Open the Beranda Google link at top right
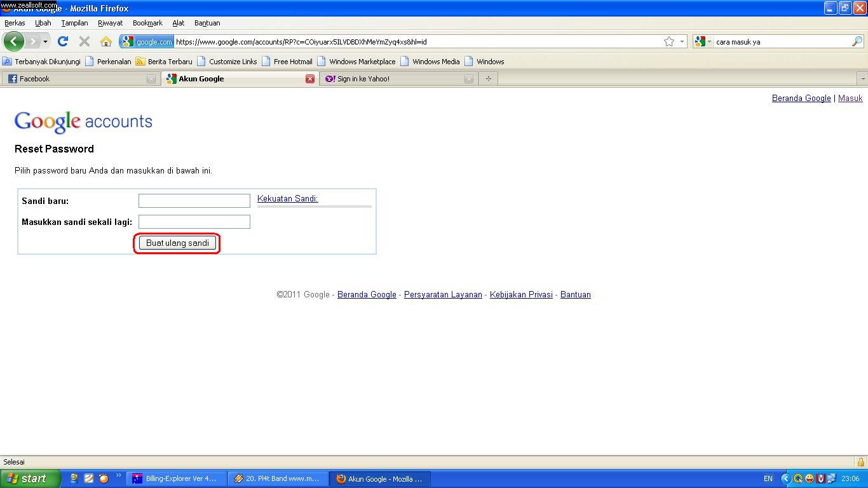868x488 pixels. tap(801, 98)
